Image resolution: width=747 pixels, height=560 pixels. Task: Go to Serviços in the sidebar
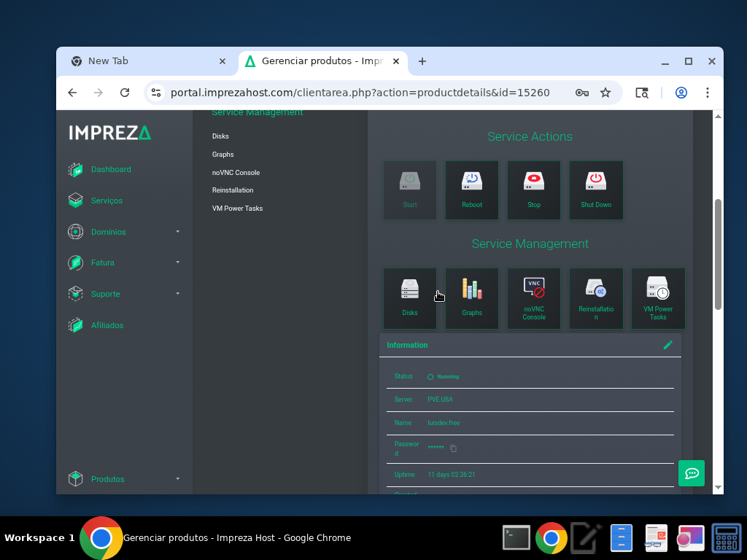[107, 201]
